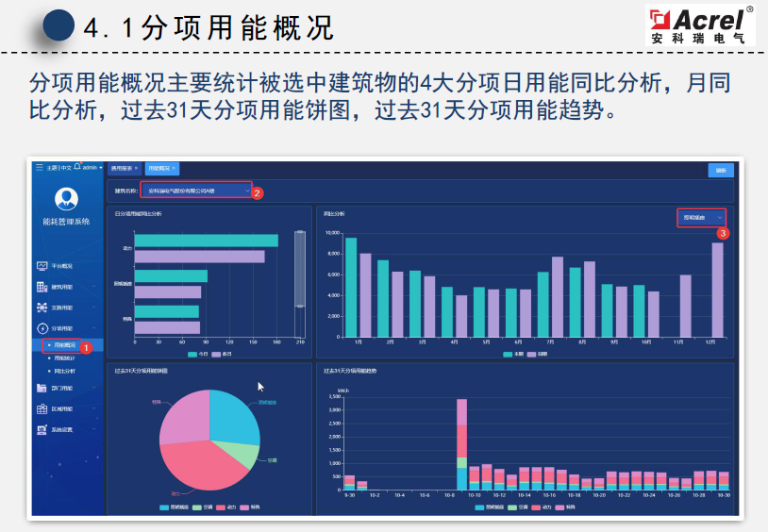Image resolution: width=768 pixels, height=532 pixels.
Task: Click the 区域用能 area icon
Action: 42,408
